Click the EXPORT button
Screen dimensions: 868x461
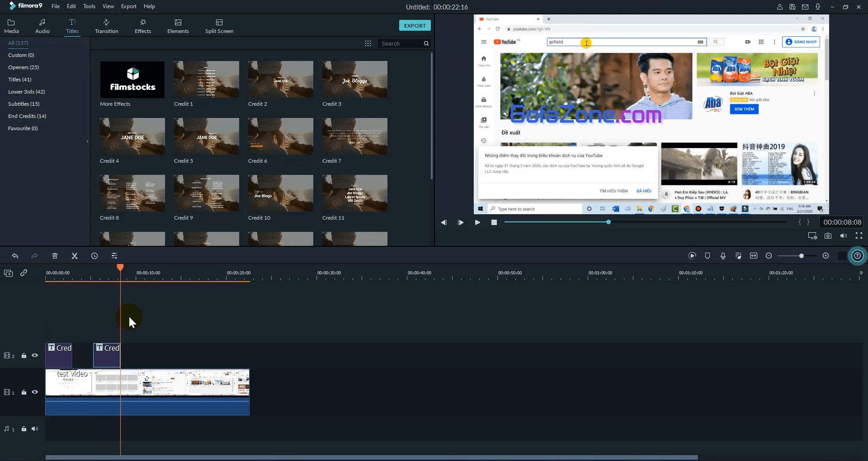(x=415, y=26)
